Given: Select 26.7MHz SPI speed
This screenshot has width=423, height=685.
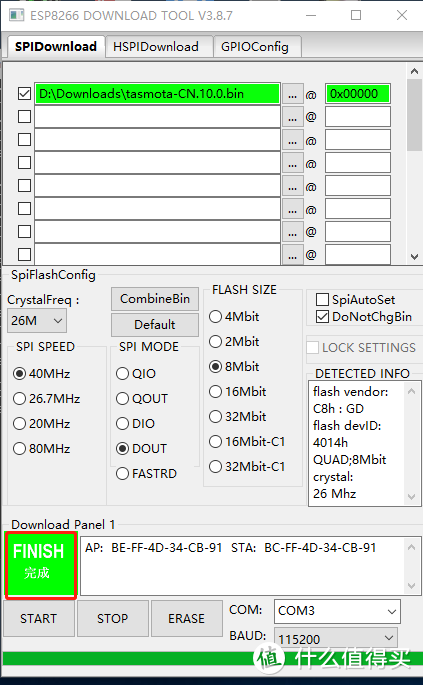Looking at the screenshot, I should [47, 398].
